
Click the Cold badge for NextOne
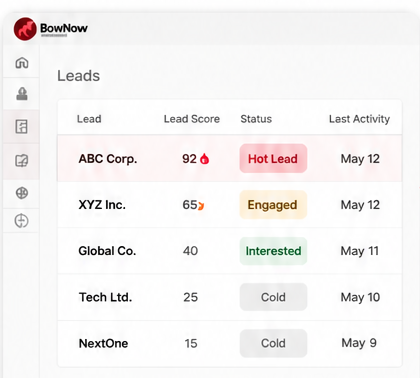point(273,343)
